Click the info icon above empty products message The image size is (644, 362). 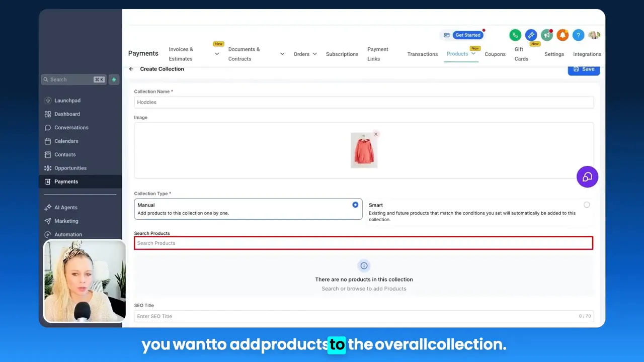point(364,265)
